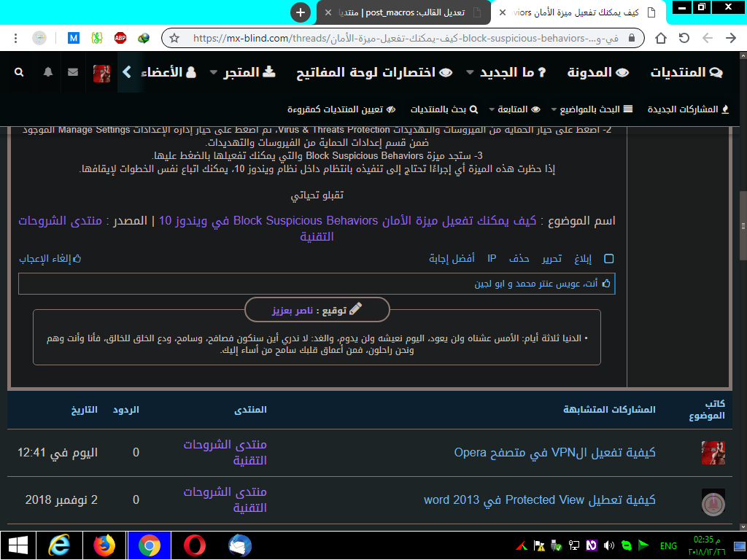Expand the ما الجديد dropdown arrow
747x560 pixels.
tap(470, 73)
